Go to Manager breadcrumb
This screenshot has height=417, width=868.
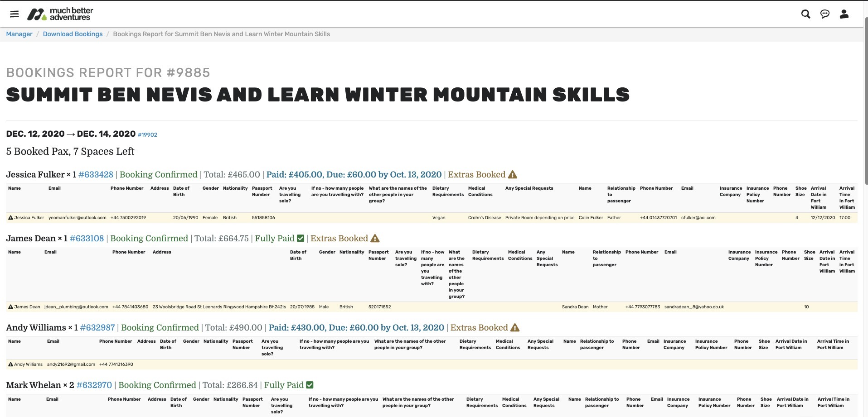pyautogui.click(x=19, y=34)
